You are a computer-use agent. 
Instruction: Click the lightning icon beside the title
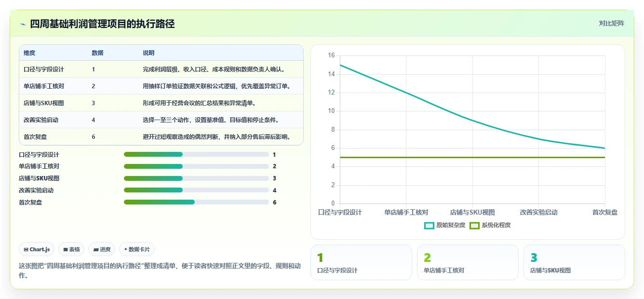23,24
